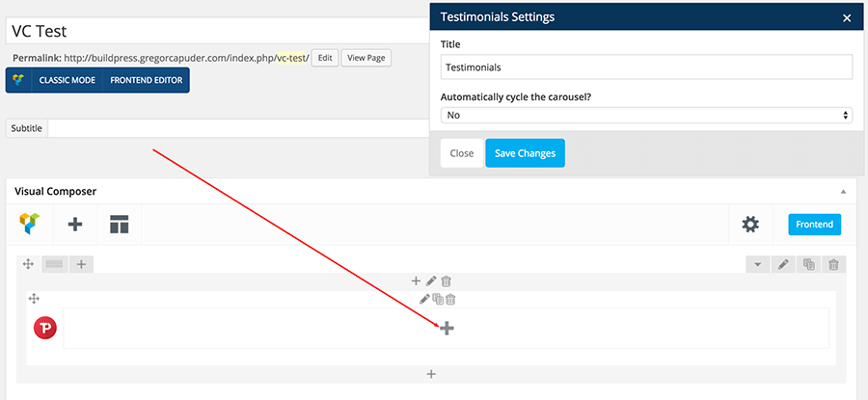Open the 'Automatically cycle the carousel?' dropdown
Viewport: 868px width, 400px height.
coord(646,115)
